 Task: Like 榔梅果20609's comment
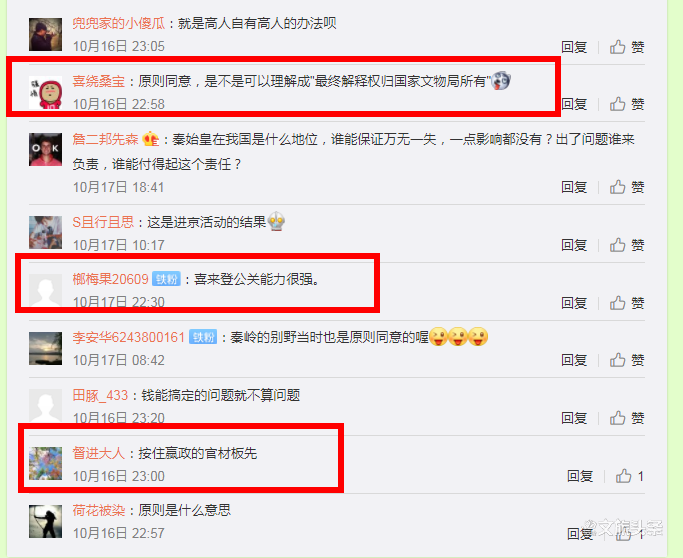626,303
